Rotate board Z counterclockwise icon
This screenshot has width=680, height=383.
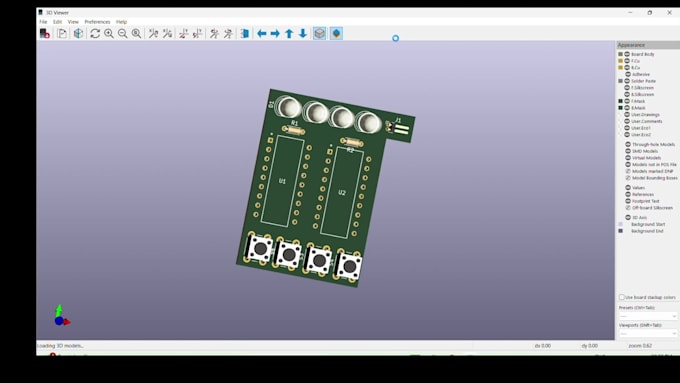point(228,33)
